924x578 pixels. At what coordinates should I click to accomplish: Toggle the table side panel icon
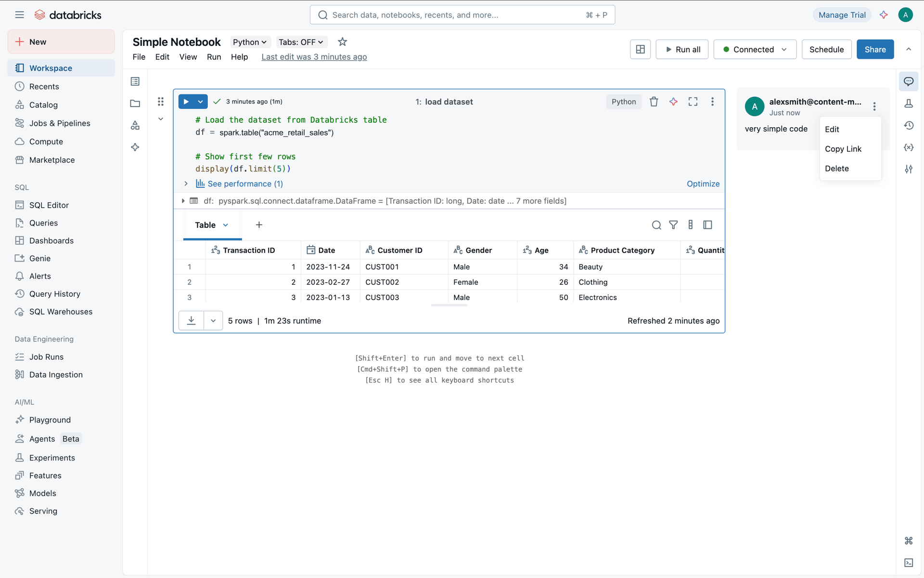coord(707,225)
